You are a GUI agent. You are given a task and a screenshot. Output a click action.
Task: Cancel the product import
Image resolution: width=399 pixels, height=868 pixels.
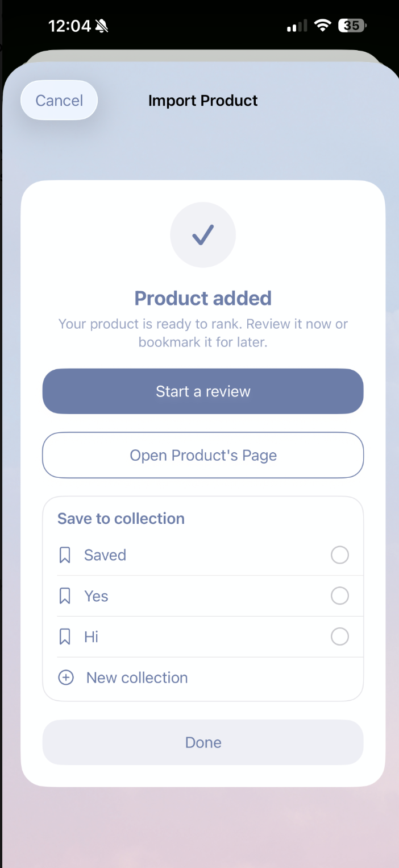click(x=59, y=101)
